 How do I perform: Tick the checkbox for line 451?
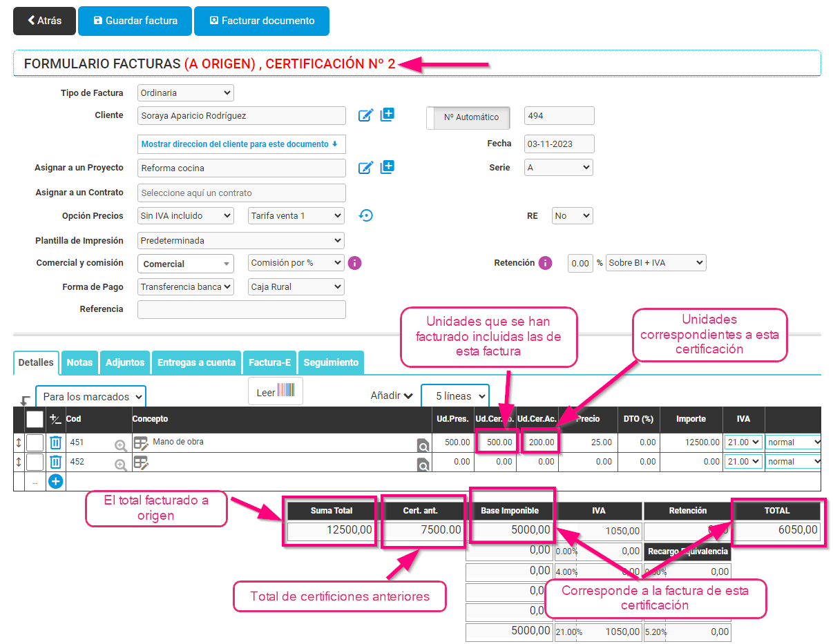point(35,442)
